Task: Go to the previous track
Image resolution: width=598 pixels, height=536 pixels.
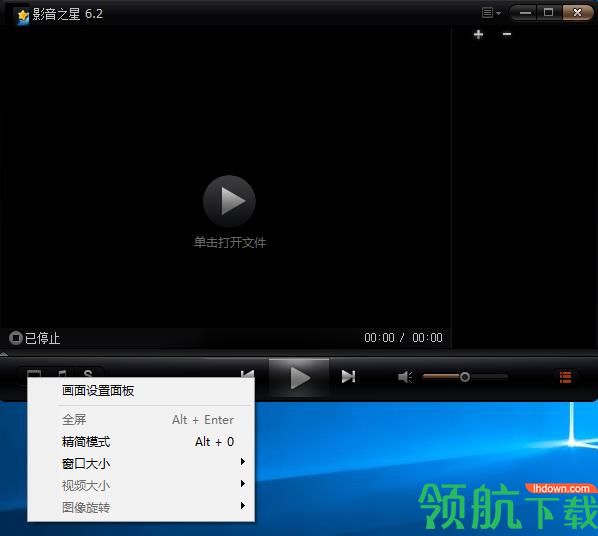Action: pyautogui.click(x=248, y=373)
